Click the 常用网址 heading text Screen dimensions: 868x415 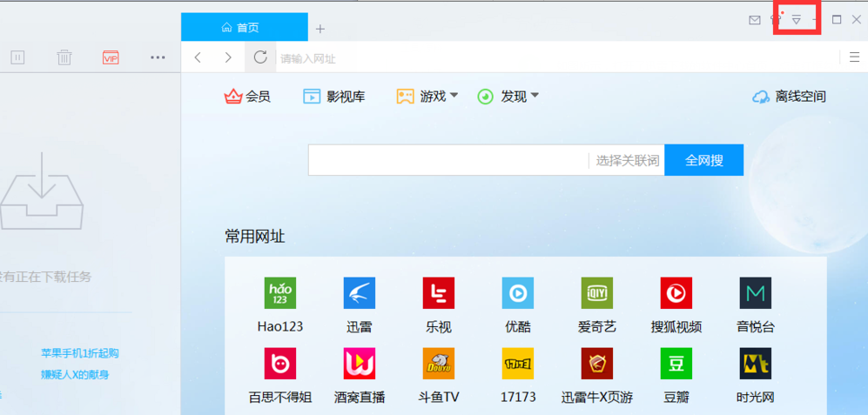pos(254,237)
